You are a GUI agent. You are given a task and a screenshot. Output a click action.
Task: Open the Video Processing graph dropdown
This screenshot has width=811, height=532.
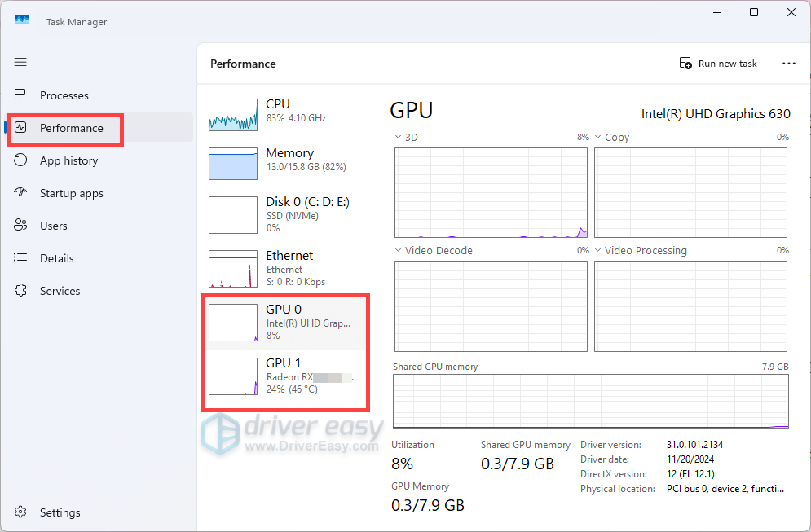(598, 251)
